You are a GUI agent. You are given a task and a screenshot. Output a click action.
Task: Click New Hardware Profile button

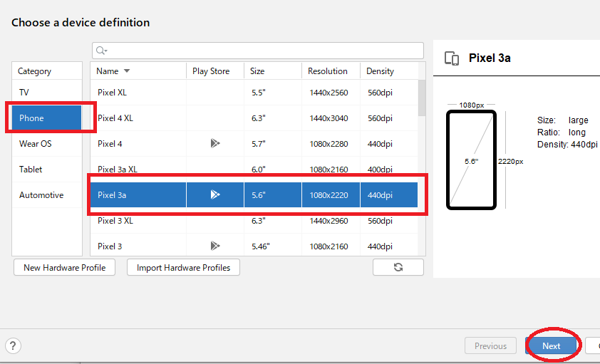[64, 267]
